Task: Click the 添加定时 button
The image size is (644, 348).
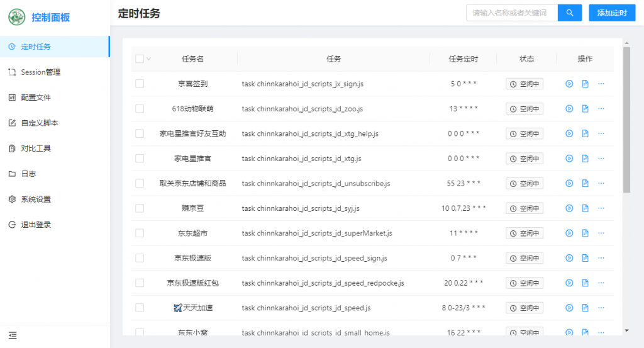Action: pos(612,13)
